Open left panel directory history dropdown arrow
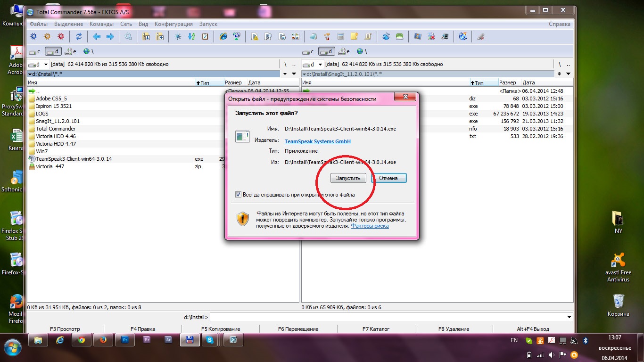Viewport: 644px width, 362px height. 294,74
